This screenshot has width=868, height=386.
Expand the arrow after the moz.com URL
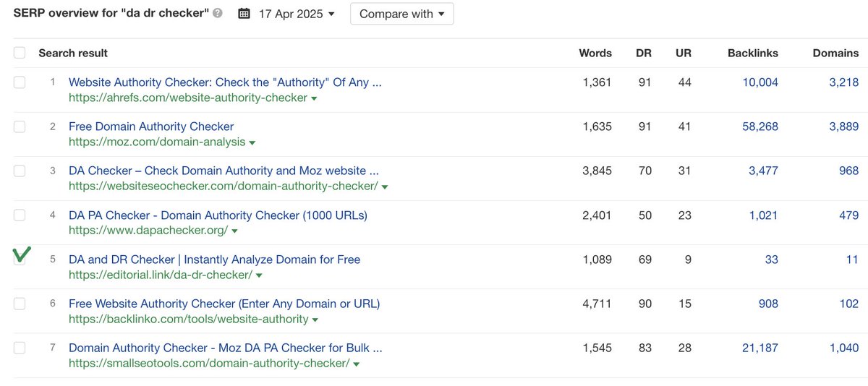pyautogui.click(x=252, y=142)
